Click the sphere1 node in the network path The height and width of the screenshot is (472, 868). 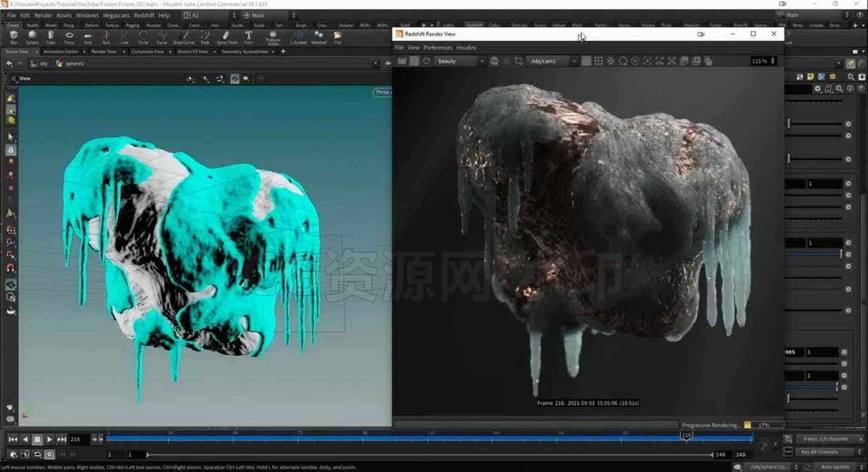(71, 63)
